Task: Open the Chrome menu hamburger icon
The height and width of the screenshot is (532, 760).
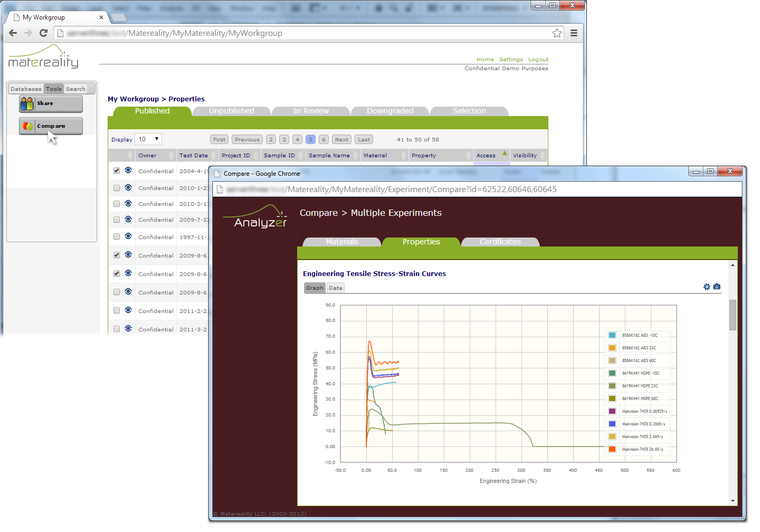Action: (574, 33)
